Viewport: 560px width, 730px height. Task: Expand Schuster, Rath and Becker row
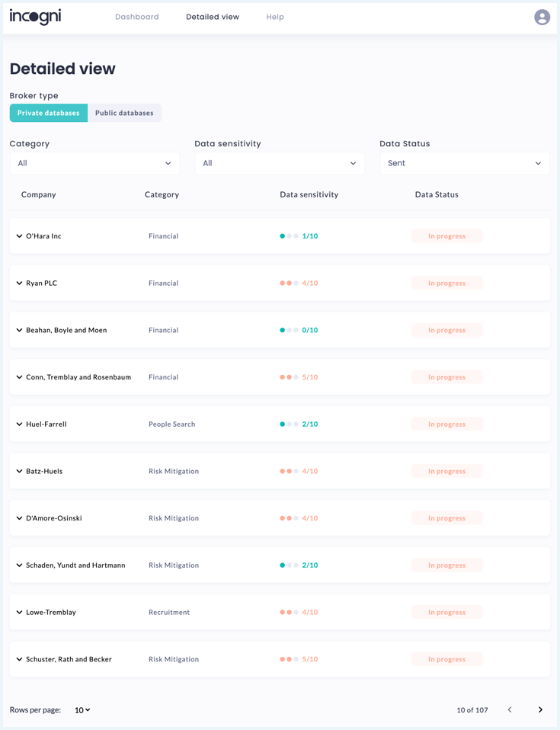click(19, 659)
